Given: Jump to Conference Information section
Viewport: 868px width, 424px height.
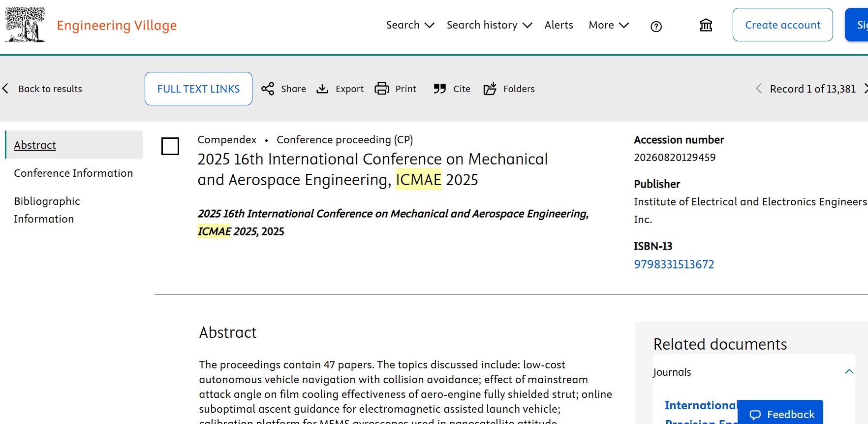Looking at the screenshot, I should [73, 173].
